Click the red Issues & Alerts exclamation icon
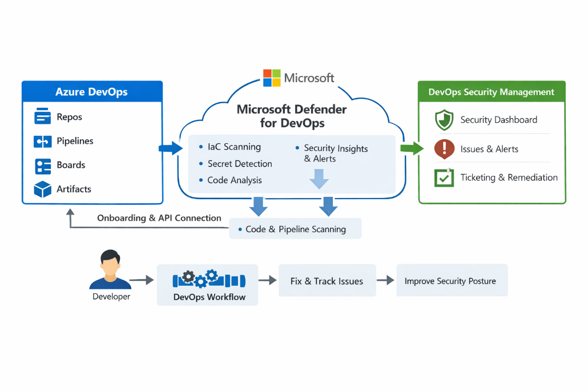The width and height of the screenshot is (588, 392). pyautogui.click(x=444, y=149)
